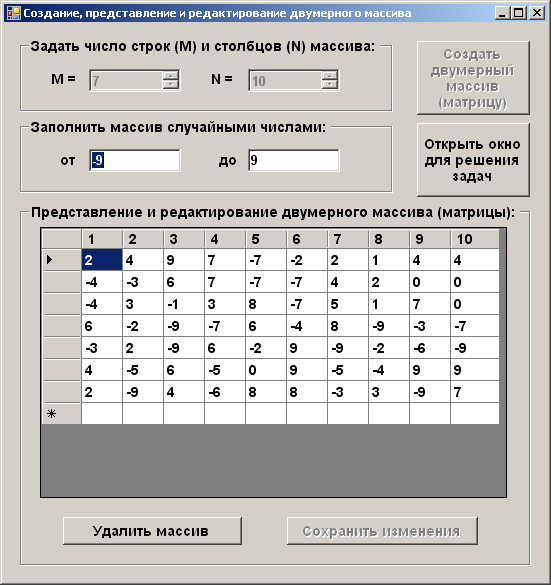Click the 'Удалить массив' button

[x=152, y=531]
